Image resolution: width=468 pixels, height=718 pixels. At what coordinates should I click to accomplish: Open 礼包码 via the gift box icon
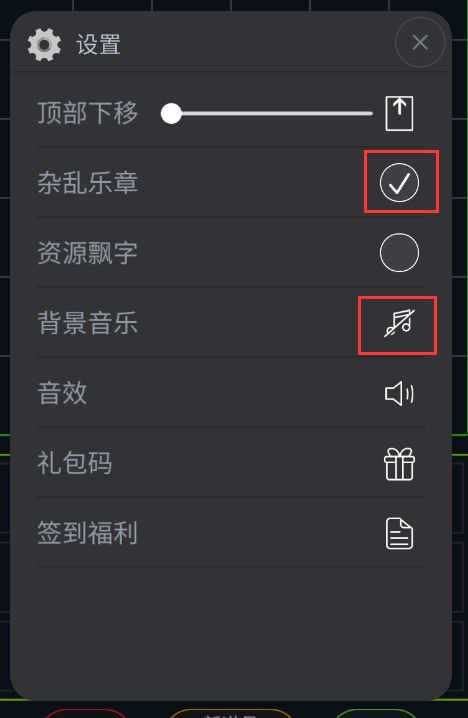(x=399, y=464)
